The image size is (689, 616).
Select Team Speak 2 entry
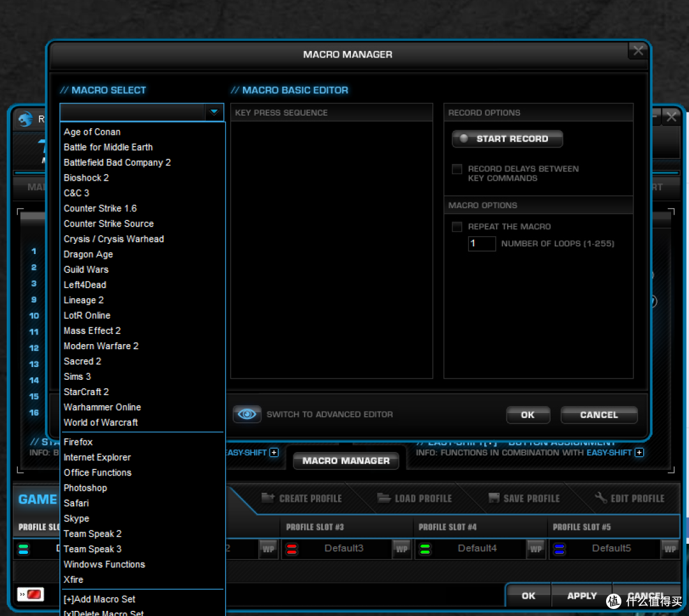point(93,534)
